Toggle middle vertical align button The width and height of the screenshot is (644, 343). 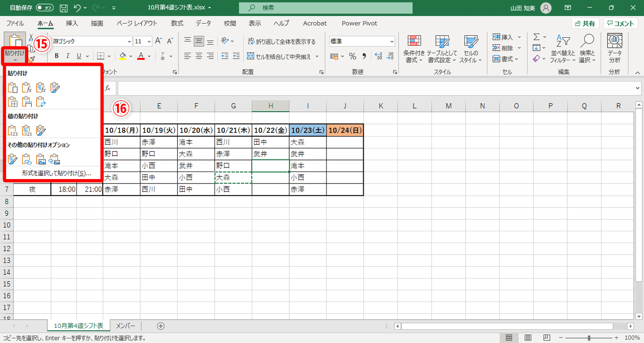(x=199, y=41)
